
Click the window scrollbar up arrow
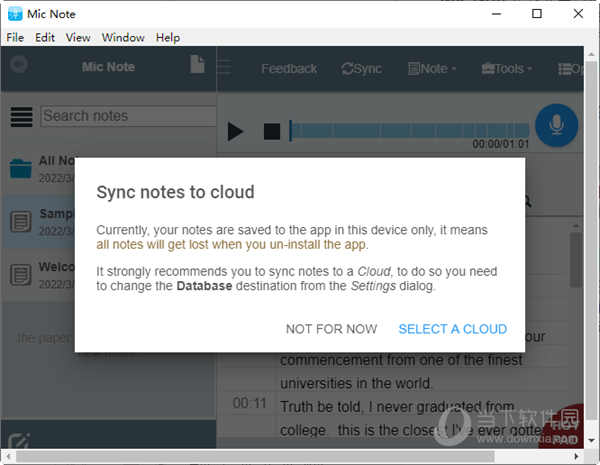pos(592,54)
